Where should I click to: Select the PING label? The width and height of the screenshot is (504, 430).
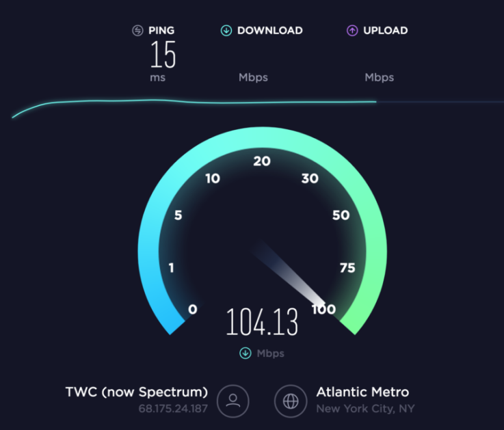161,31
